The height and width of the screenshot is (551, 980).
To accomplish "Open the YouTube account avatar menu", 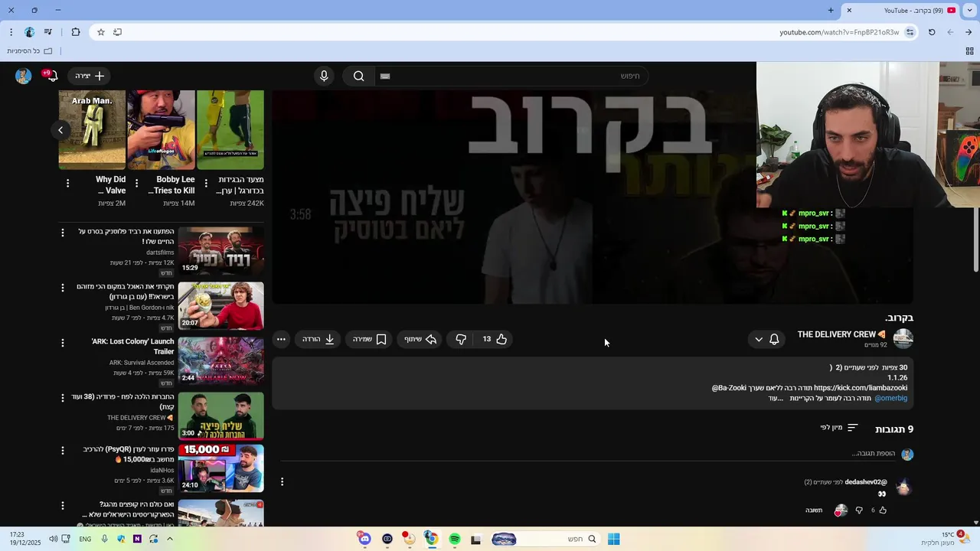I will (24, 76).
